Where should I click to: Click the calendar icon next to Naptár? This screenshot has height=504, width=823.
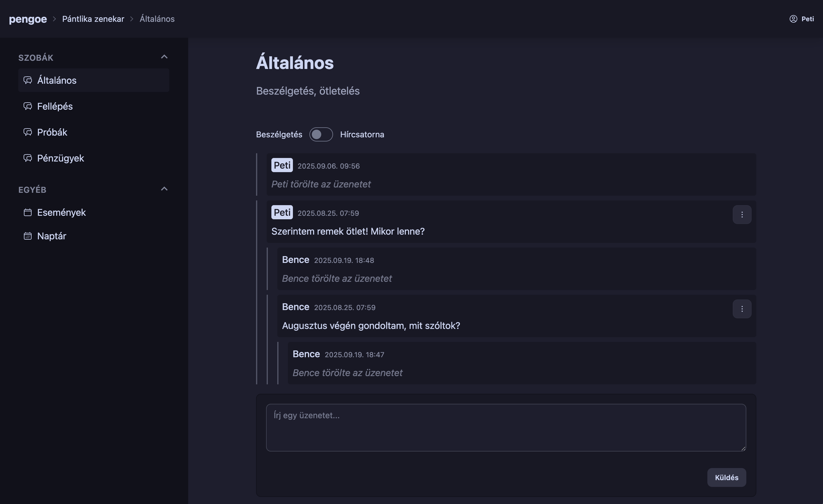pyautogui.click(x=28, y=236)
